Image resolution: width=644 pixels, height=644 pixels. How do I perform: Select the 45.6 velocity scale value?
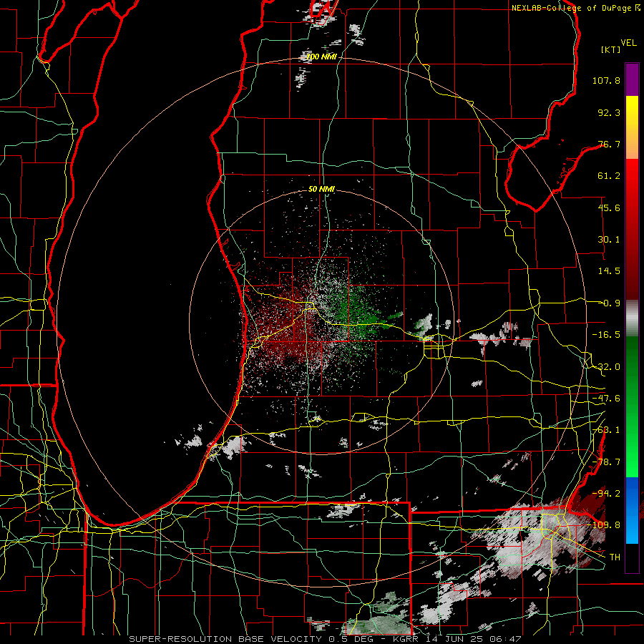point(609,208)
